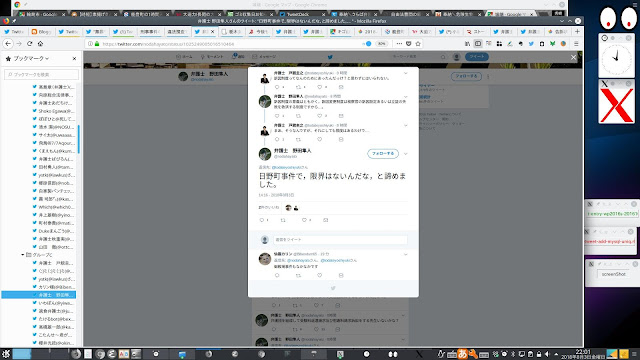Open the main tweet author's avatar

pos(265,154)
